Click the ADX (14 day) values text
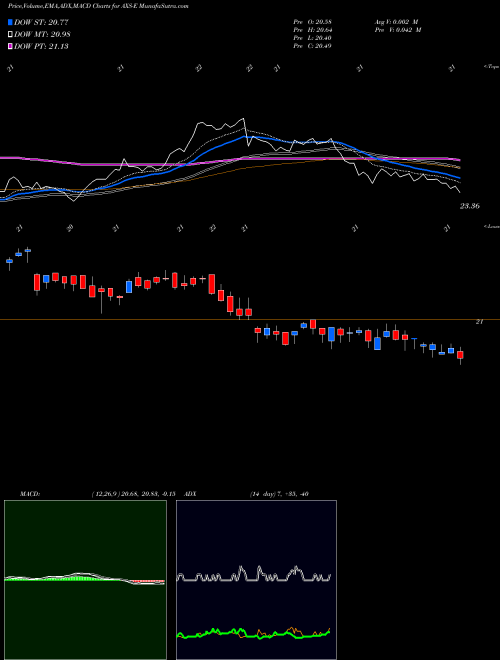The height and width of the screenshot is (660, 500). point(279,494)
